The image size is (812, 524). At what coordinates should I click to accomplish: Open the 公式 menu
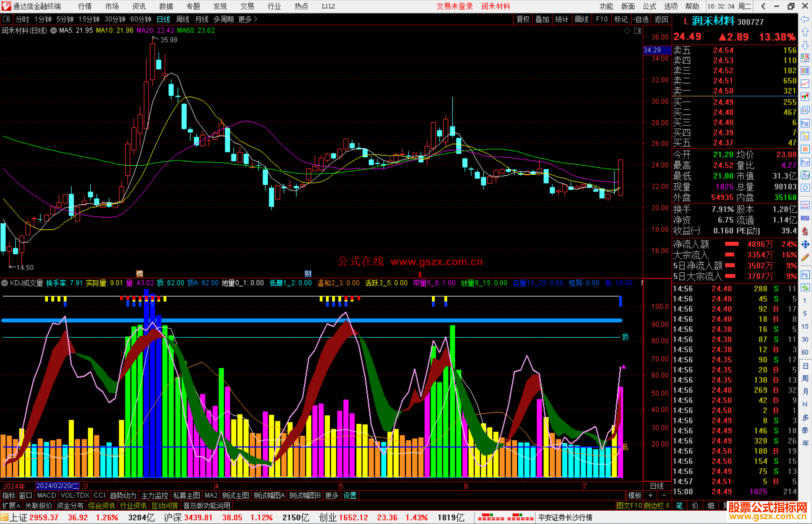tap(649, 6)
